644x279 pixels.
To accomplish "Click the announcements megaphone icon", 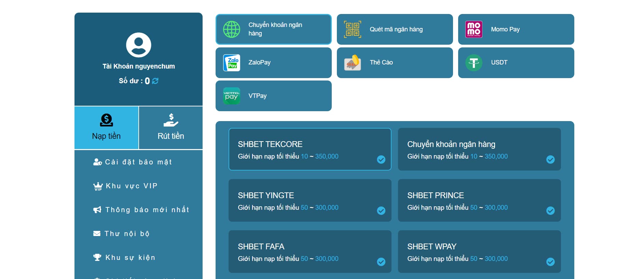I will tap(97, 210).
